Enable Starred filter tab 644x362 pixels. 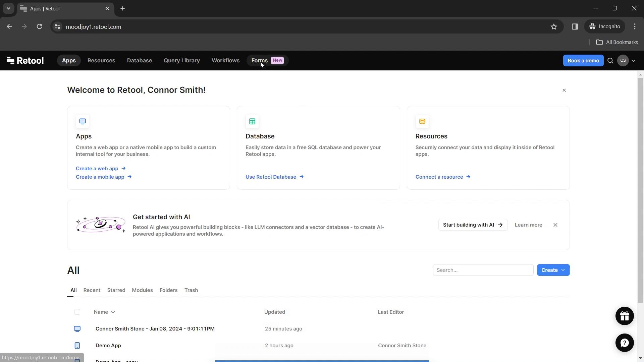116,290
